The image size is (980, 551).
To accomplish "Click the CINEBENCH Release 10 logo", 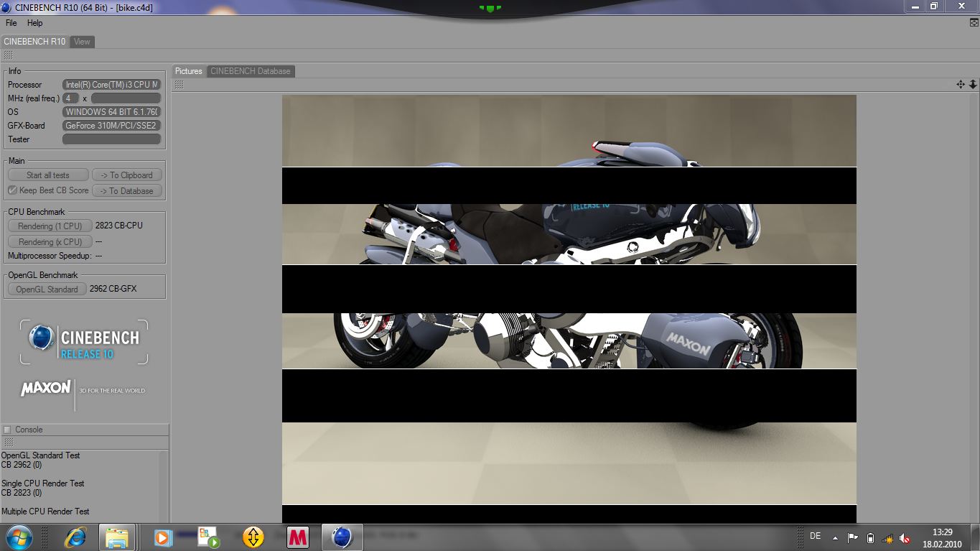I will [x=84, y=342].
